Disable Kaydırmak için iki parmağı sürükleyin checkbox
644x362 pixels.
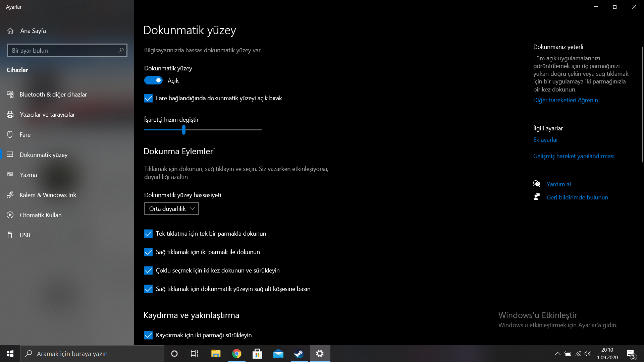click(x=148, y=335)
